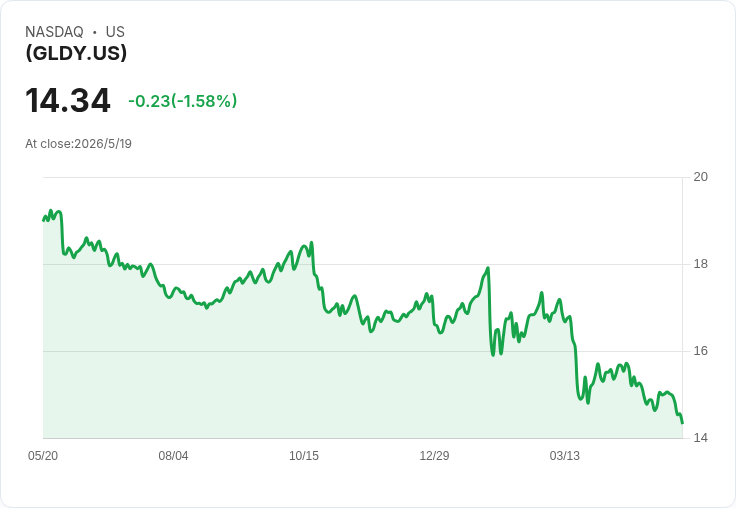Select the 18 y-axis label
Image resolution: width=736 pixels, height=508 pixels.
[x=700, y=264]
